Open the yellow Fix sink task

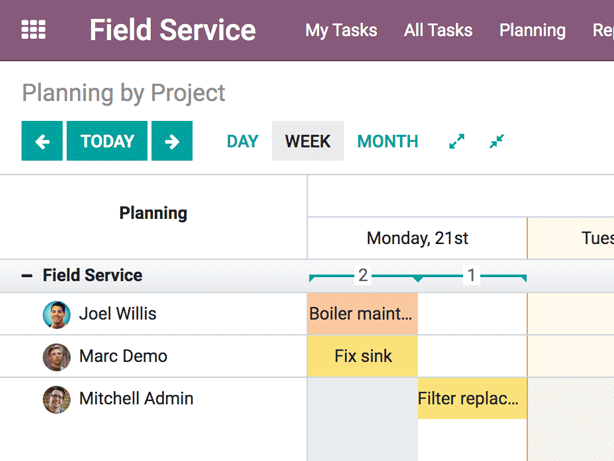[362, 356]
